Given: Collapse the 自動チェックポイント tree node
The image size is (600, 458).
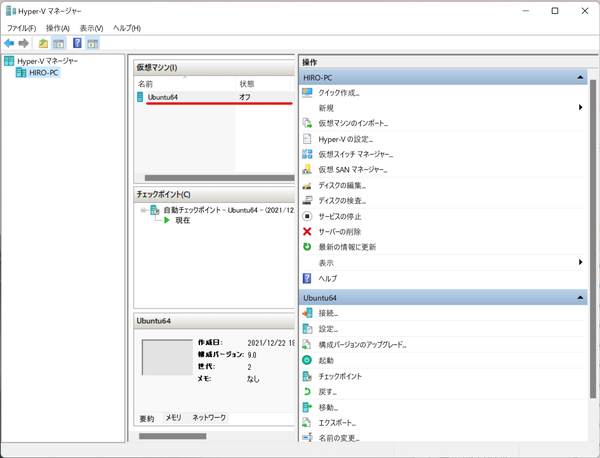Looking at the screenshot, I should 143,210.
